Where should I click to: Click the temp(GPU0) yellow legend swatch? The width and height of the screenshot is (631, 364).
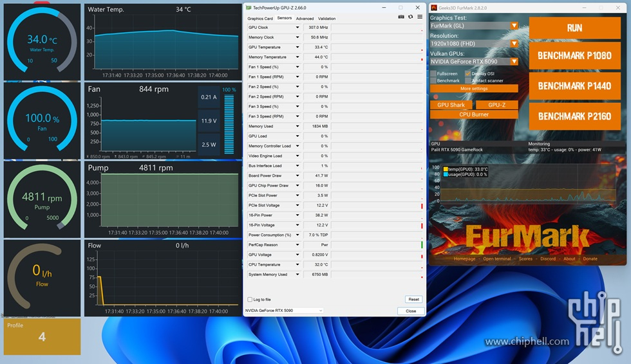[x=446, y=169]
